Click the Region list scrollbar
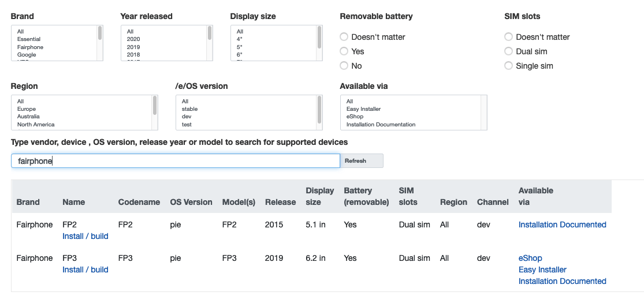This screenshot has width=644, height=303. [155, 106]
